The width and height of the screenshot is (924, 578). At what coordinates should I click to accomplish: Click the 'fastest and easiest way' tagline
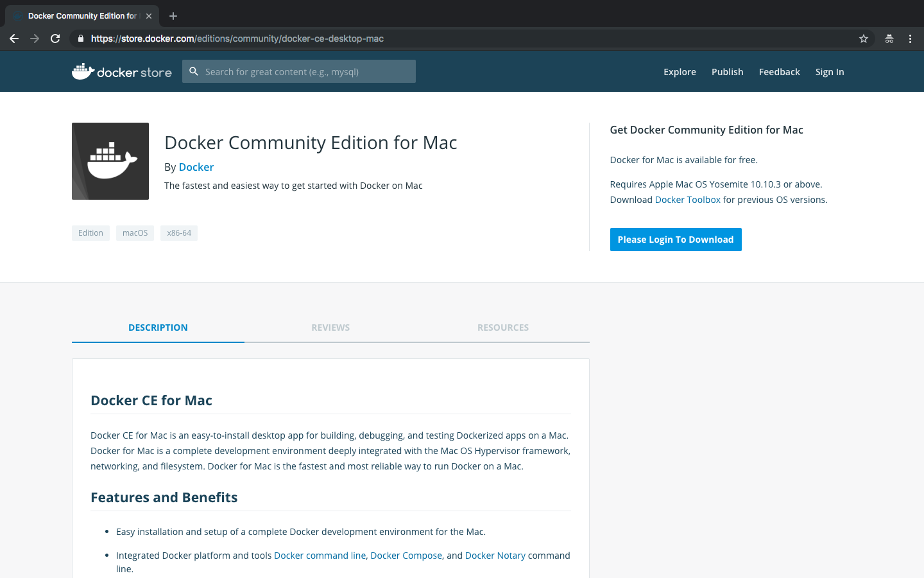pyautogui.click(x=293, y=186)
